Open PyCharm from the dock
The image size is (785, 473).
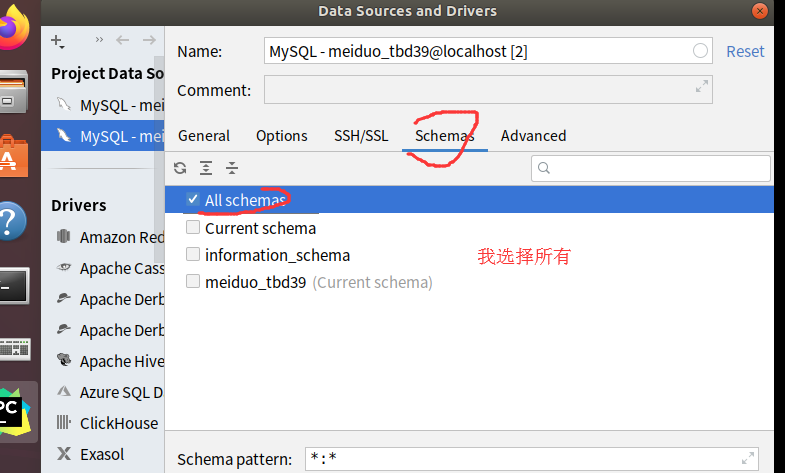pyautogui.click(x=15, y=412)
